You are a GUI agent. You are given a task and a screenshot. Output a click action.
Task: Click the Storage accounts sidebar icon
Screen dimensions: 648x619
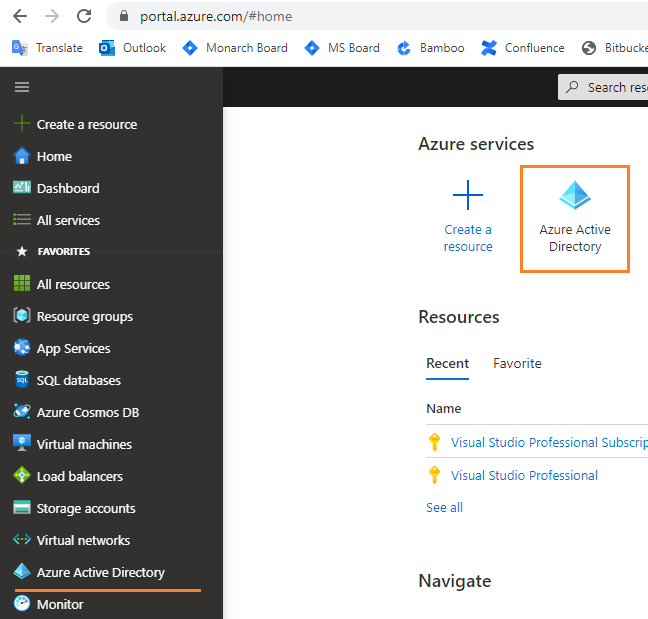pyautogui.click(x=21, y=508)
